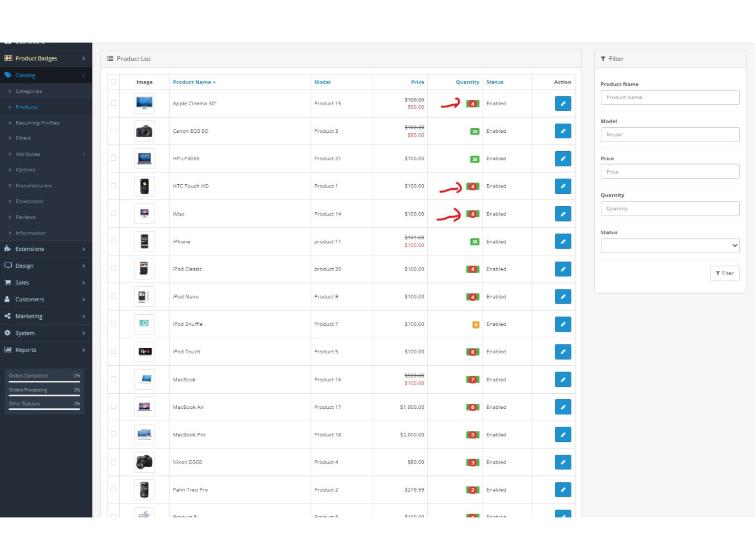The image size is (756, 560).
Task: Click the Product Badges sidebar icon
Action: point(8,58)
